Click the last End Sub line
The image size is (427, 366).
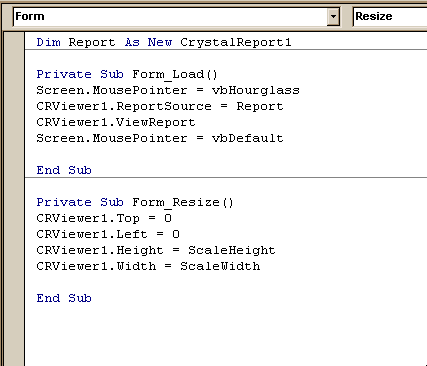click(x=64, y=298)
